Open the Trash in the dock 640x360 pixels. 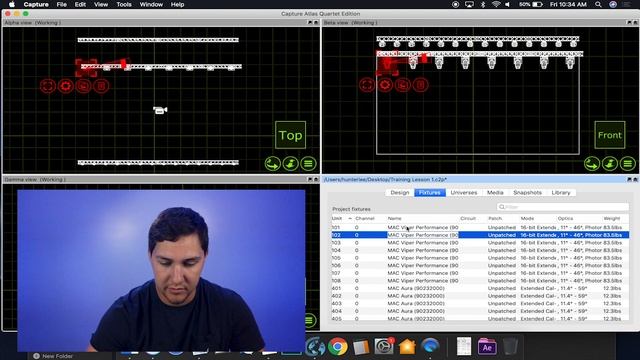click(x=510, y=347)
